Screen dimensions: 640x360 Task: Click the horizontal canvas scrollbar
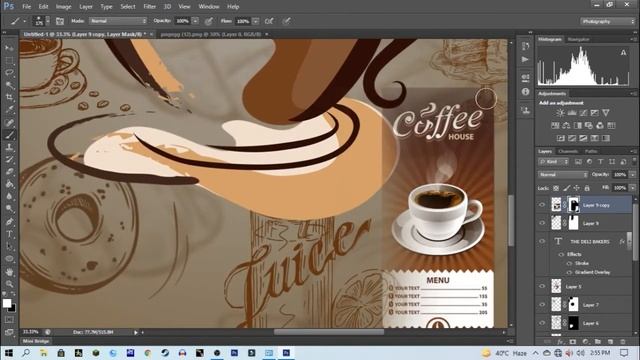pyautogui.click(x=329, y=332)
